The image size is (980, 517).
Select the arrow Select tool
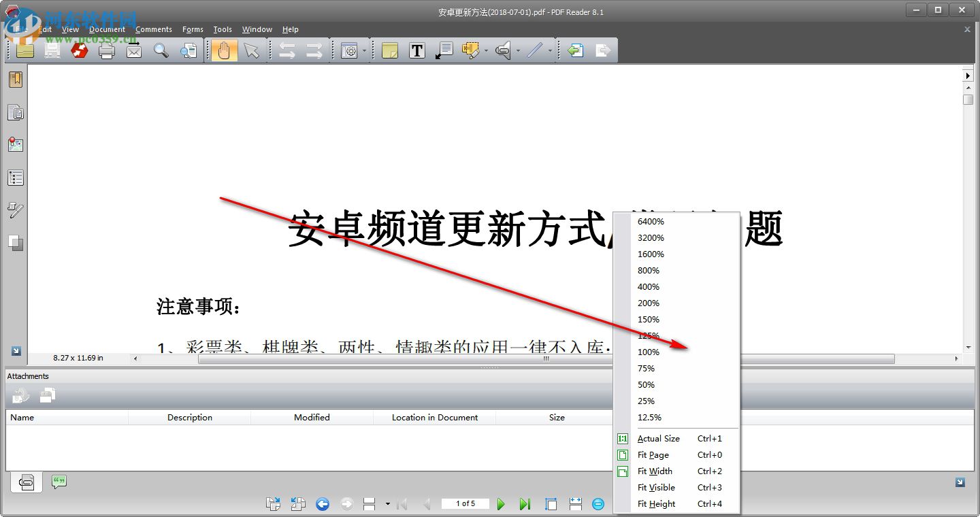252,50
